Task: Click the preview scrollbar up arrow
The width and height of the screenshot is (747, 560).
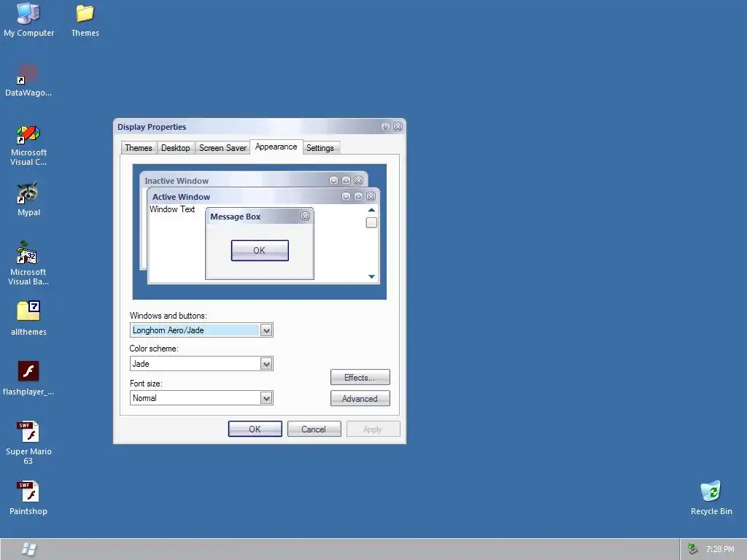Action: (371, 210)
